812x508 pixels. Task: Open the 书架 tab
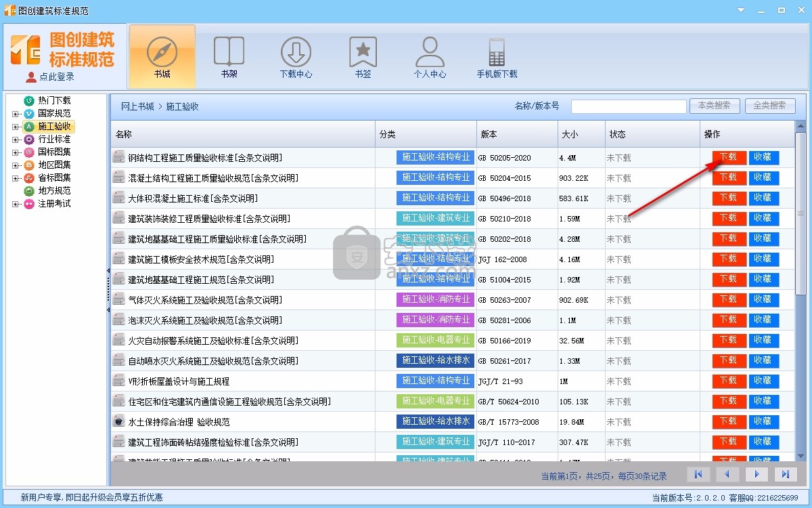229,57
